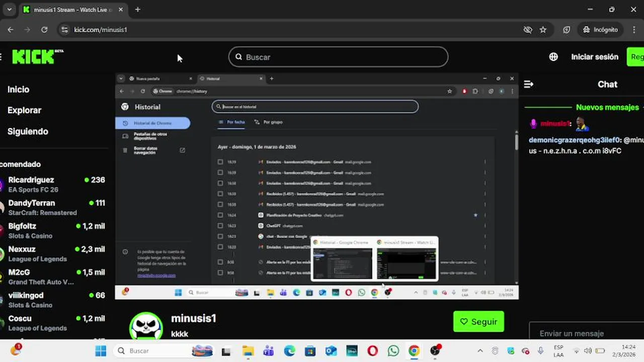Open Task View on taskbar
Viewport: 644px width, 362px height.
(226, 351)
